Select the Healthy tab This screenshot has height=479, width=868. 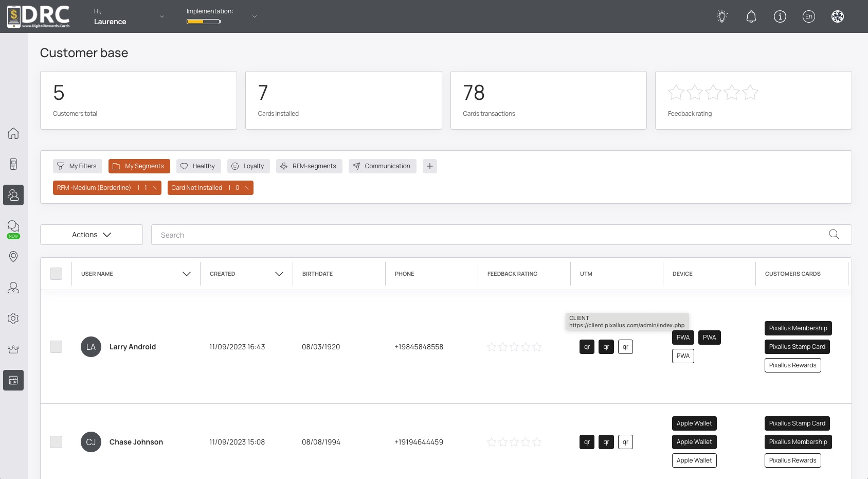(198, 166)
